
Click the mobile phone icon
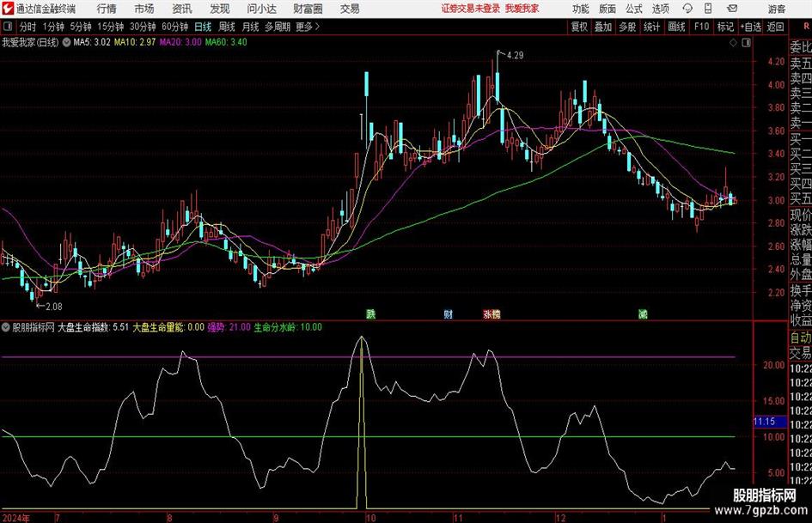[x=708, y=9]
